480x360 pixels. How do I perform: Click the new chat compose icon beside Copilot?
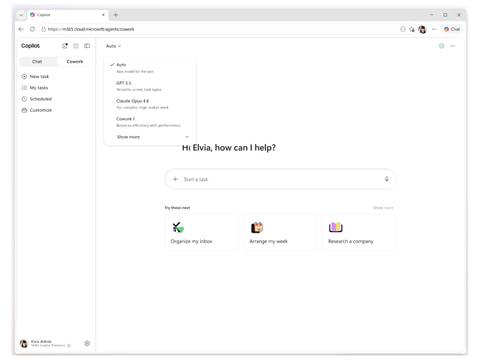[x=65, y=46]
